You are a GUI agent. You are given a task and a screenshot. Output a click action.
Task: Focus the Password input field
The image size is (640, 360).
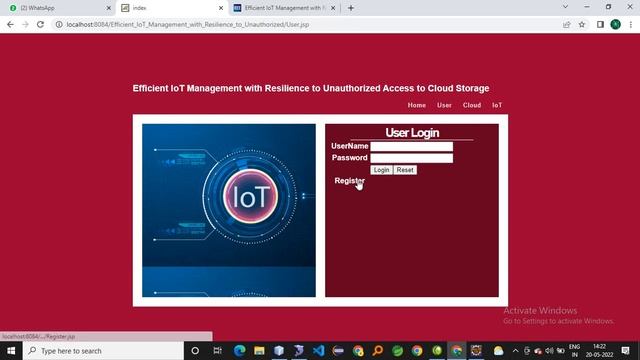coord(411,158)
